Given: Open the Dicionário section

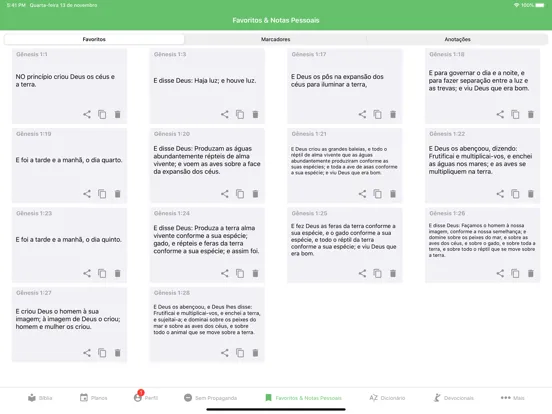Looking at the screenshot, I should pyautogui.click(x=387, y=398).
